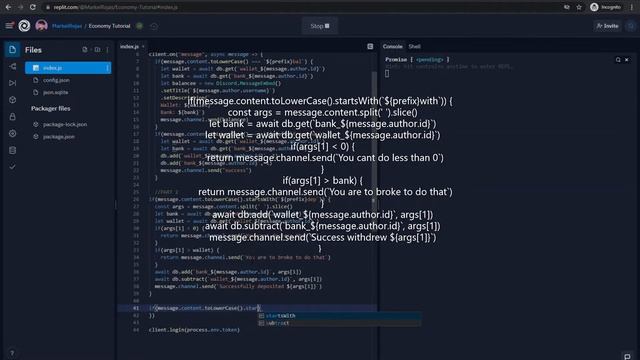The width and height of the screenshot is (640, 360).
Task: Open the Economy Tutorial repl name
Action: (109, 26)
